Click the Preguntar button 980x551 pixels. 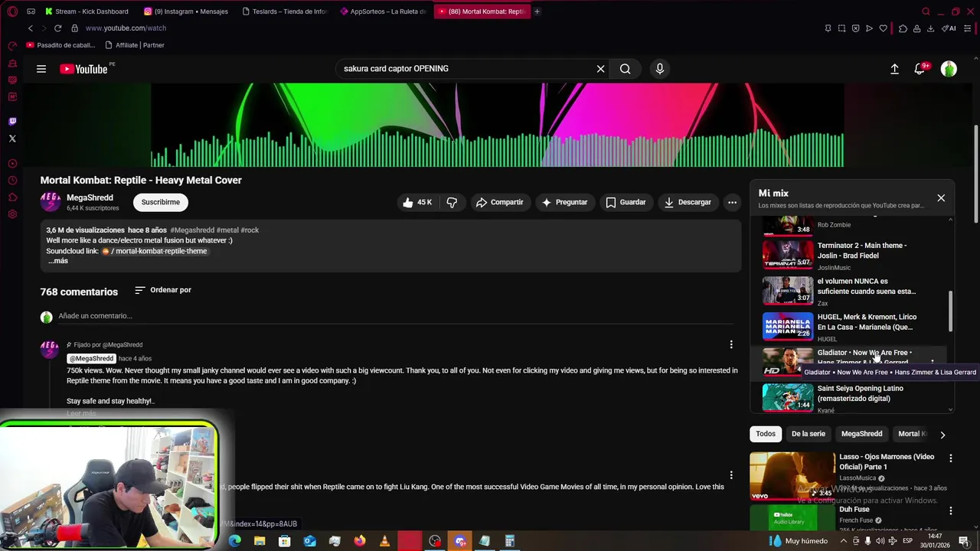(564, 202)
